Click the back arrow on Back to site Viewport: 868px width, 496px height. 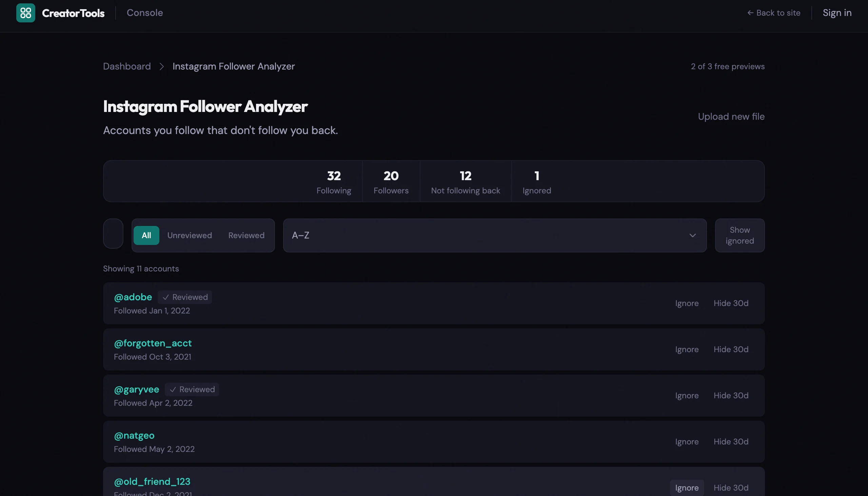[x=750, y=13]
